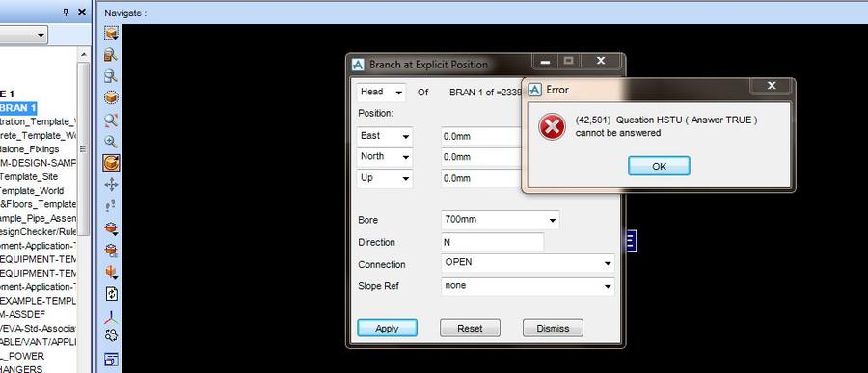
Task: Select the footsteps walk-through tool
Action: point(111,206)
